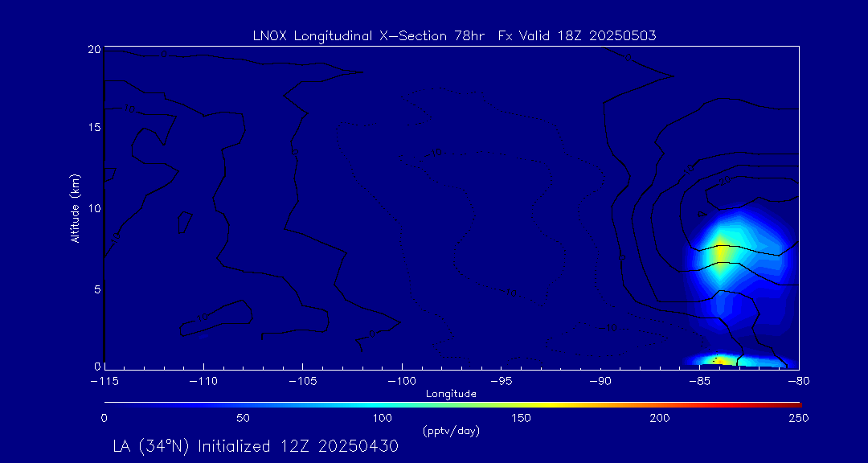Viewport: 868px width, 463px height.
Task: Click the color bar tick label '250'
Action: tap(800, 418)
